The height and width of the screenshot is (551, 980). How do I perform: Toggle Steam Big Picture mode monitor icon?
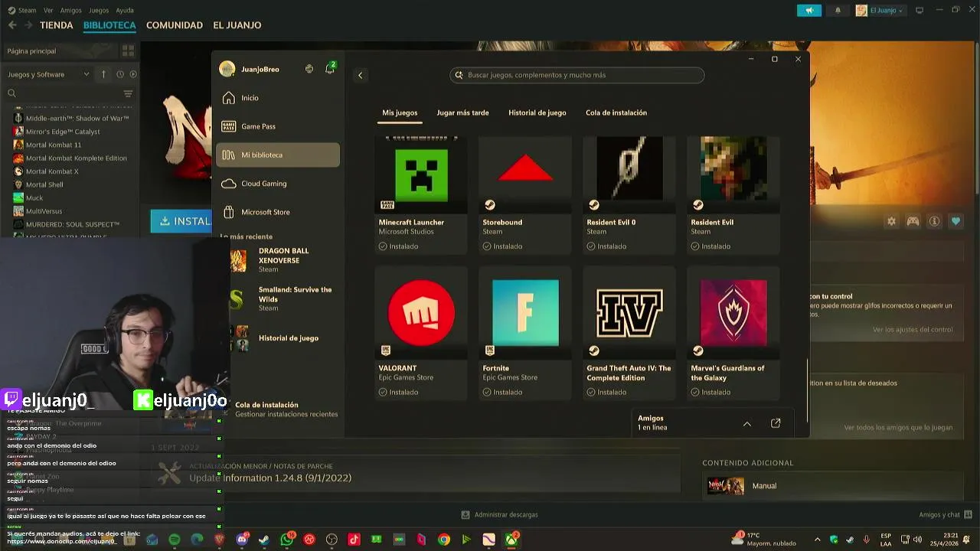point(920,10)
